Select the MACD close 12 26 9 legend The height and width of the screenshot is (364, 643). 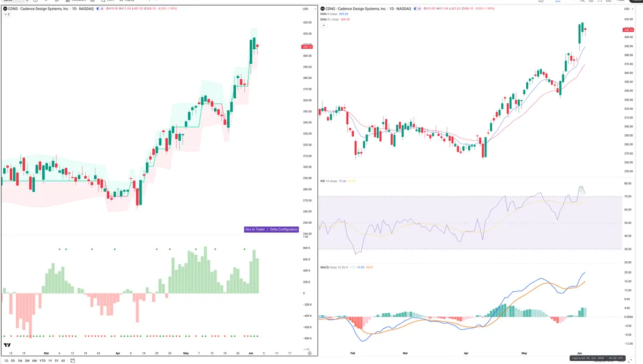tap(335, 267)
